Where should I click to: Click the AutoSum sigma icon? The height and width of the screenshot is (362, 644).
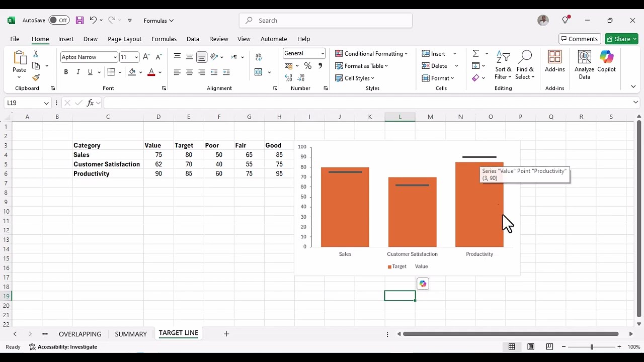[x=475, y=54]
